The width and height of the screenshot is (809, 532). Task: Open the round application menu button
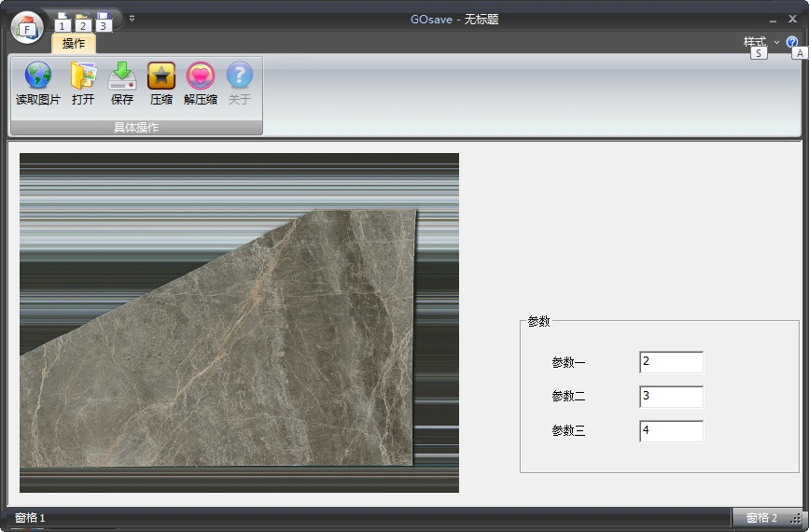click(x=27, y=28)
